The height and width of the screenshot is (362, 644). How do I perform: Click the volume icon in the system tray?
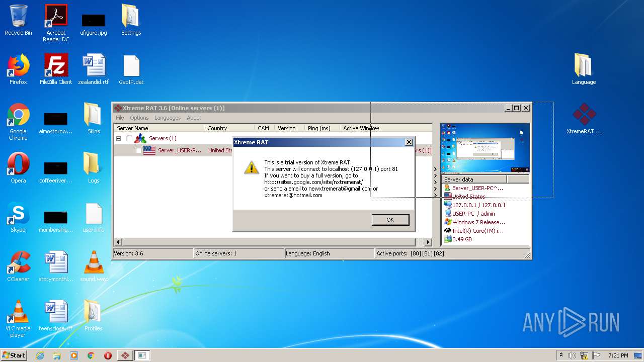[572, 355]
